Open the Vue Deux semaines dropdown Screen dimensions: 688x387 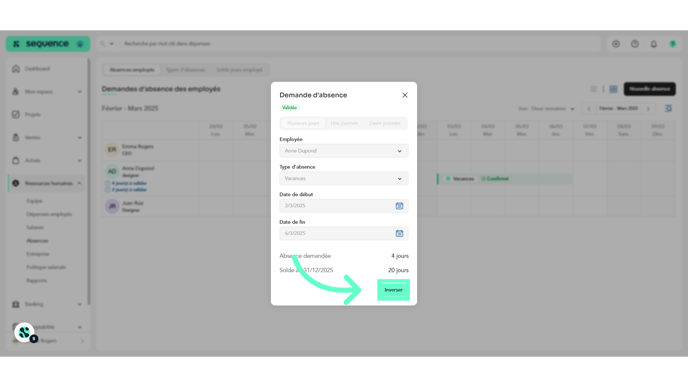(x=552, y=109)
